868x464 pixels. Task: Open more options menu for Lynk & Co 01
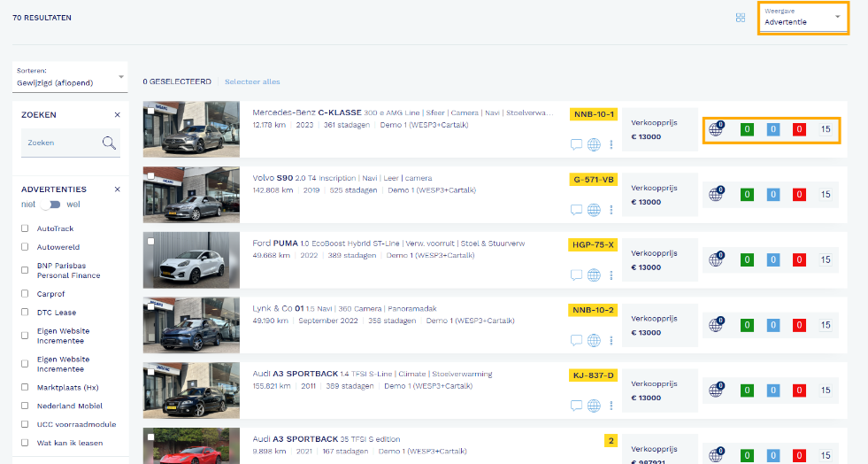coord(611,341)
